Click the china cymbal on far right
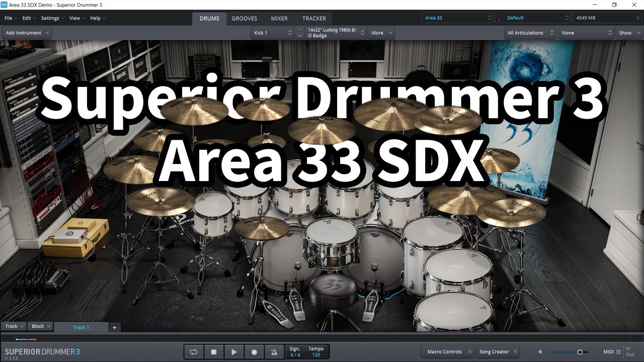The width and height of the screenshot is (644, 362). 511,212
